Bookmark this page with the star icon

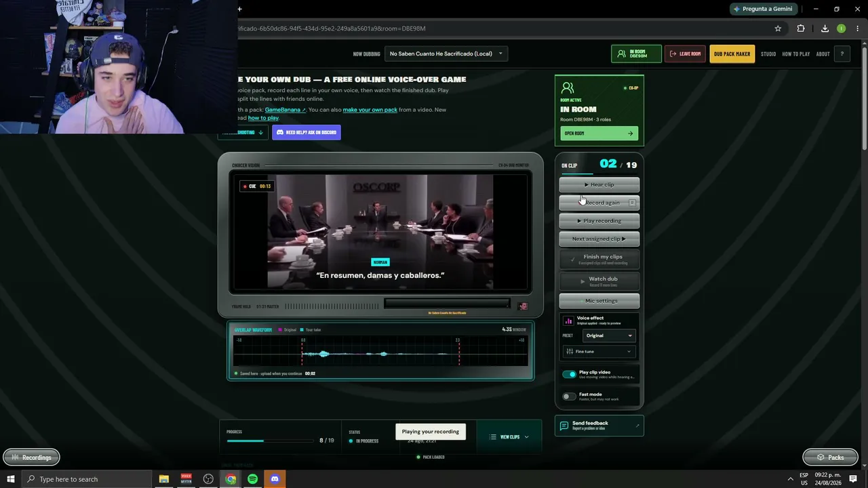click(778, 28)
